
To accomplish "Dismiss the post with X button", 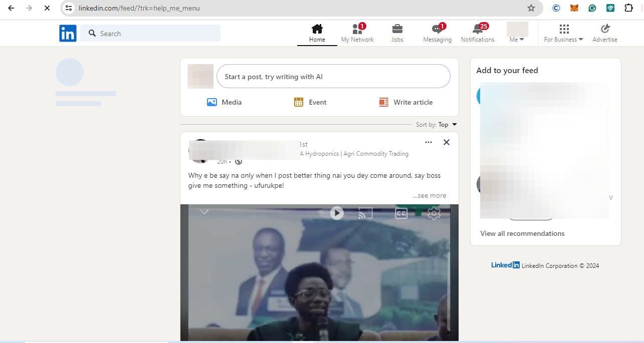I will [x=447, y=142].
